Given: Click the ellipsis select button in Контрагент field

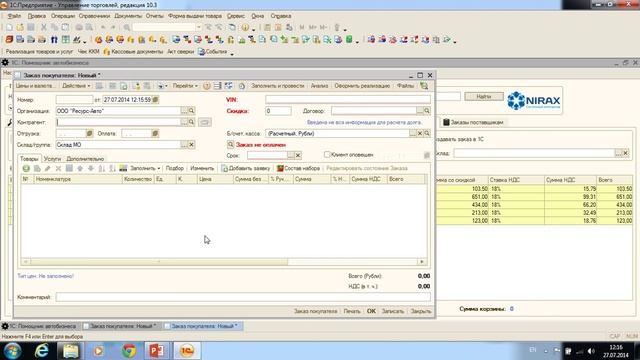Looking at the screenshot, I should (184, 122).
